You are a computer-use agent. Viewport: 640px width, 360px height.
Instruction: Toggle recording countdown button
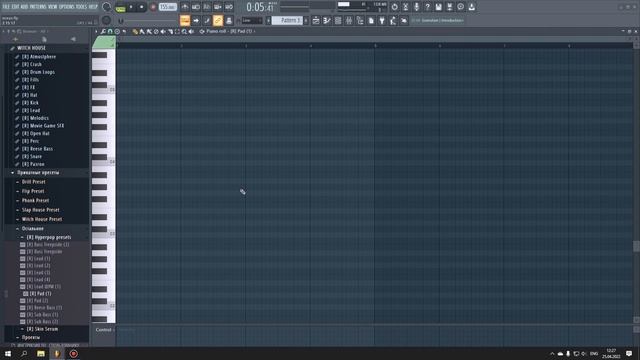click(207, 7)
